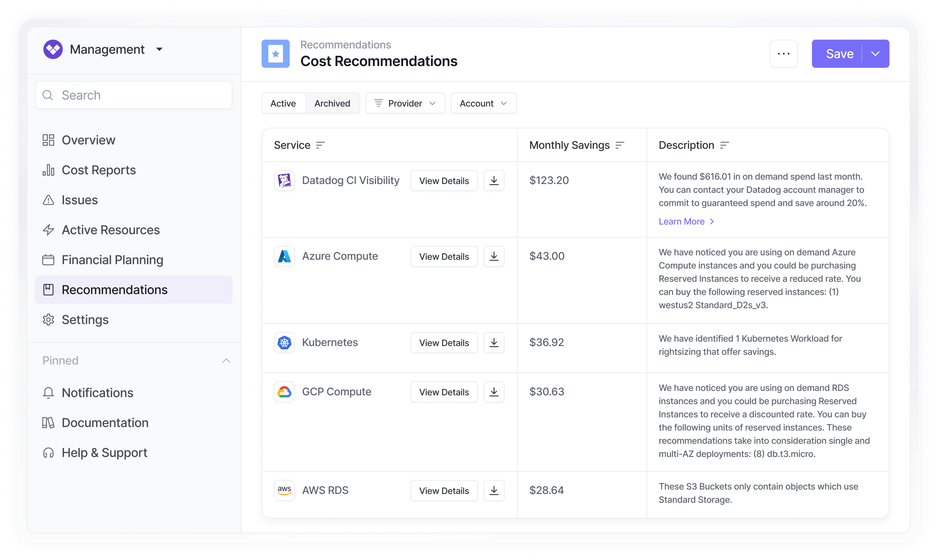The image size is (937, 560).
Task: Download the AWS RDS recommendation
Action: [x=493, y=490]
